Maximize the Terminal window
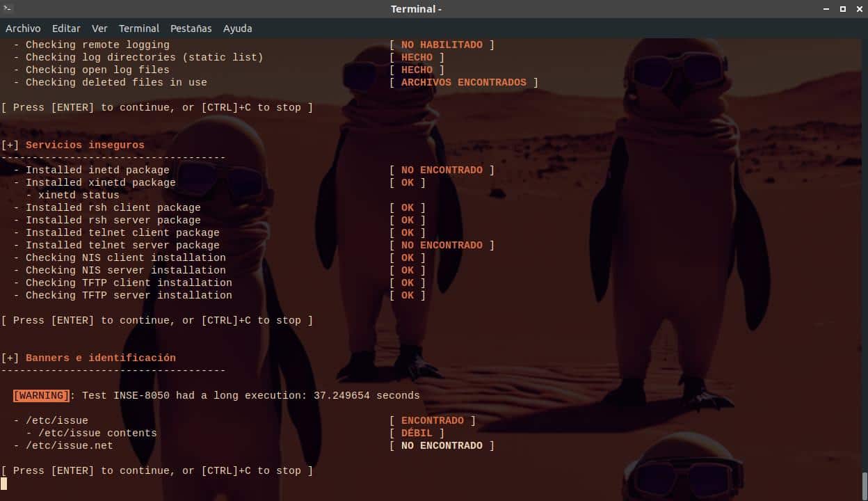 [842, 9]
